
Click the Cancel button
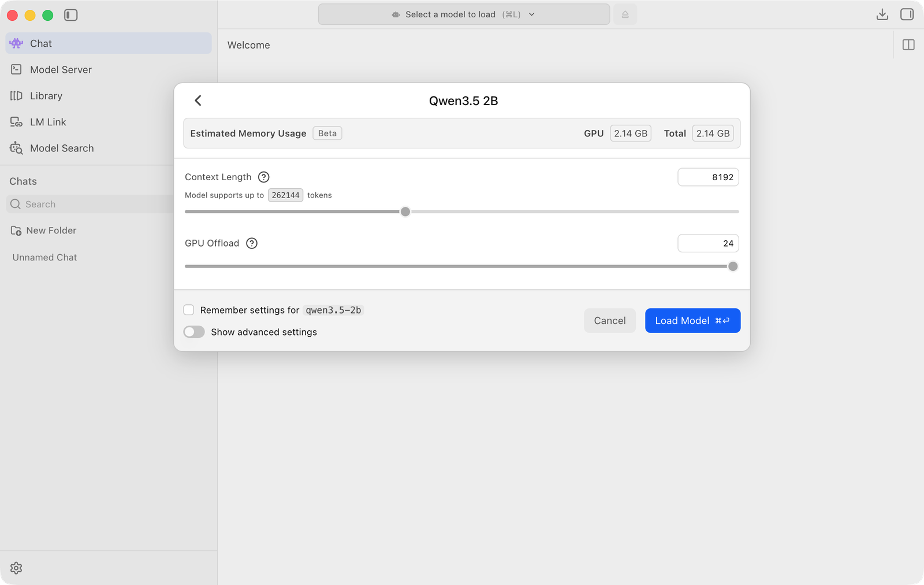610,321
